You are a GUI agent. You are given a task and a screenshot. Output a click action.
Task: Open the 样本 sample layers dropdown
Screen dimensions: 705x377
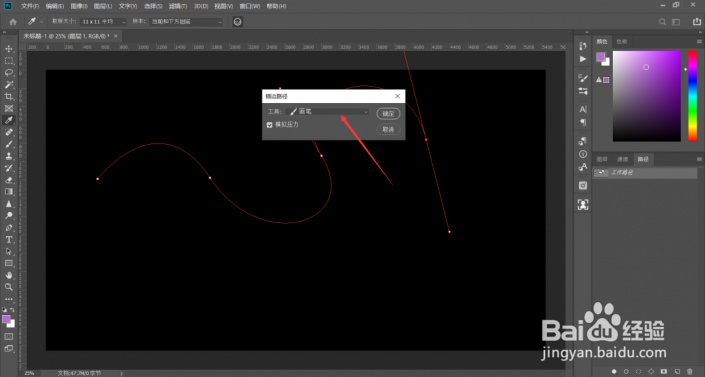[x=186, y=22]
